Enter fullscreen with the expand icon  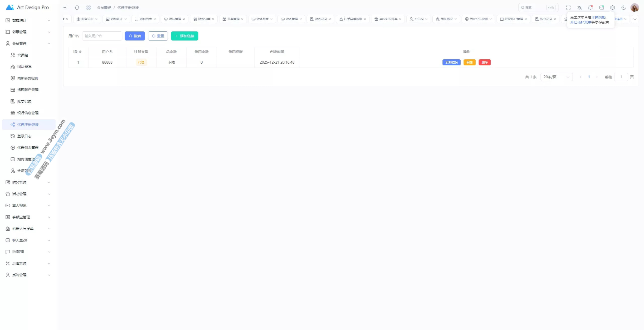tap(568, 8)
